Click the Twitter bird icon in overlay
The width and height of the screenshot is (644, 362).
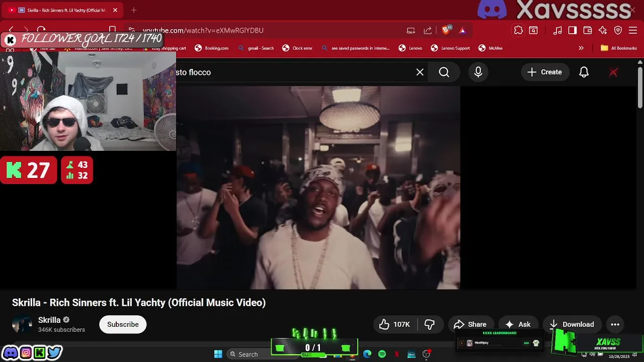54,352
